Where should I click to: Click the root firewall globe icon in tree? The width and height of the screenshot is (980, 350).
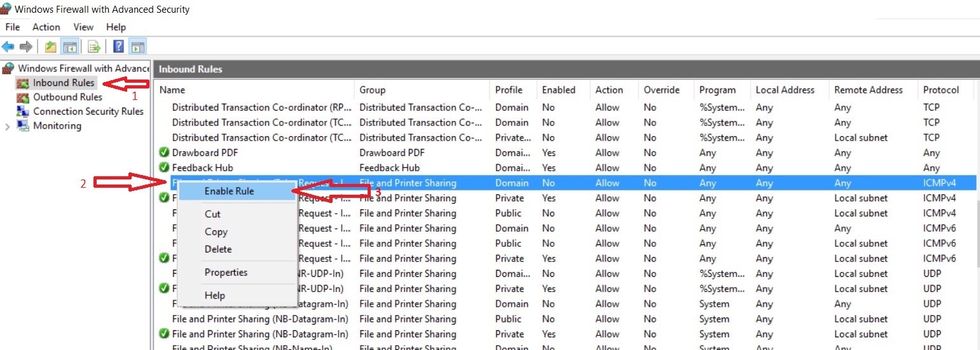pos(9,68)
